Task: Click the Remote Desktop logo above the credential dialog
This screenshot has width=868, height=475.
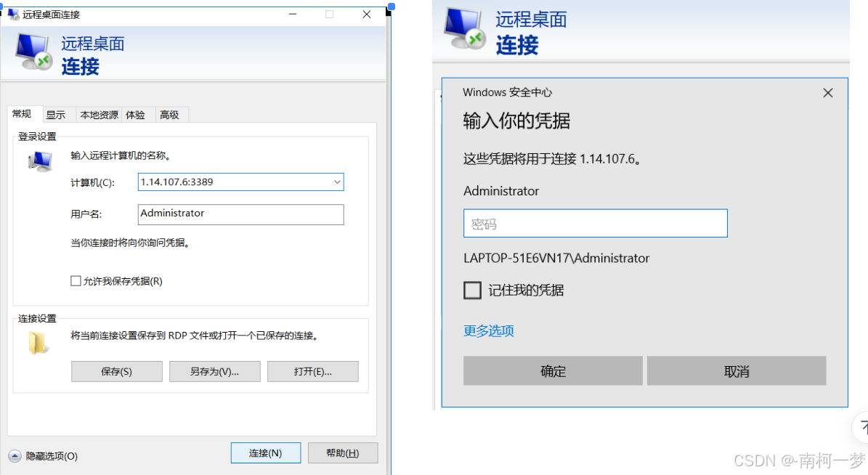Action: (465, 29)
